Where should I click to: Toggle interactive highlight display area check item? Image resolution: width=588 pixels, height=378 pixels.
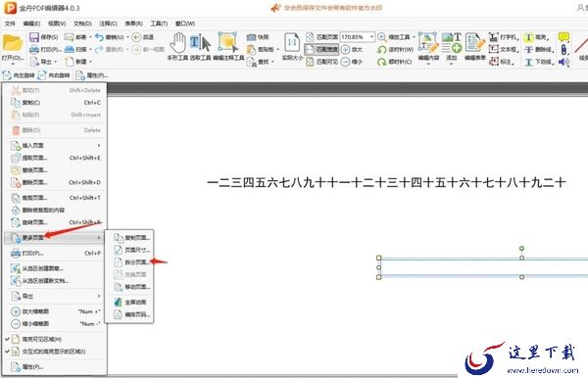click(x=55, y=352)
